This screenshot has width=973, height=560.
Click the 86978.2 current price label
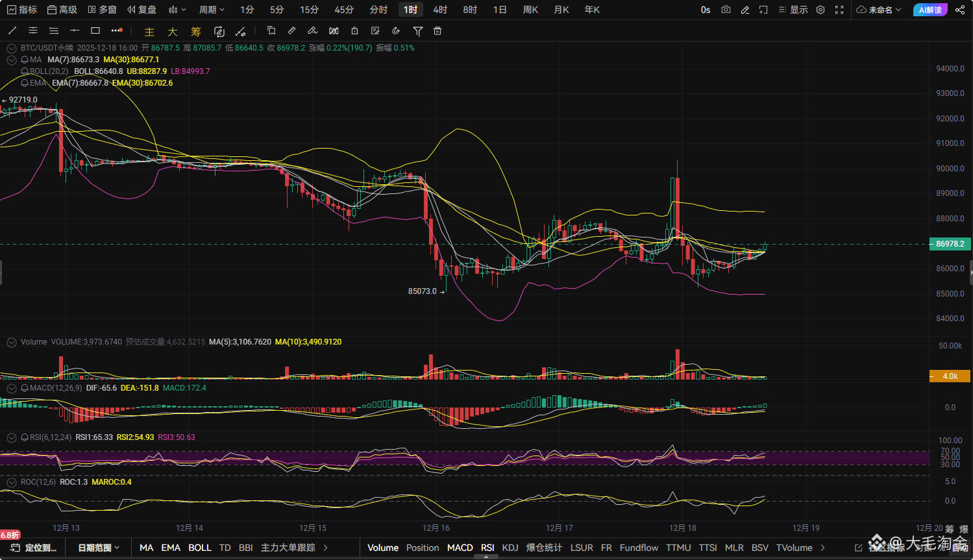click(950, 244)
